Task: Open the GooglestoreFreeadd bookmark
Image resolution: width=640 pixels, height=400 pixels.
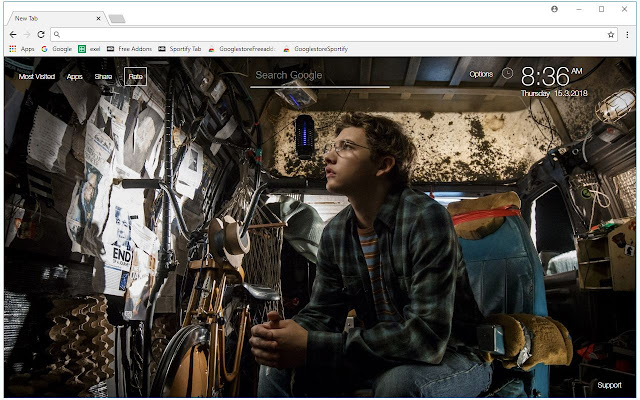Action: pyautogui.click(x=242, y=49)
